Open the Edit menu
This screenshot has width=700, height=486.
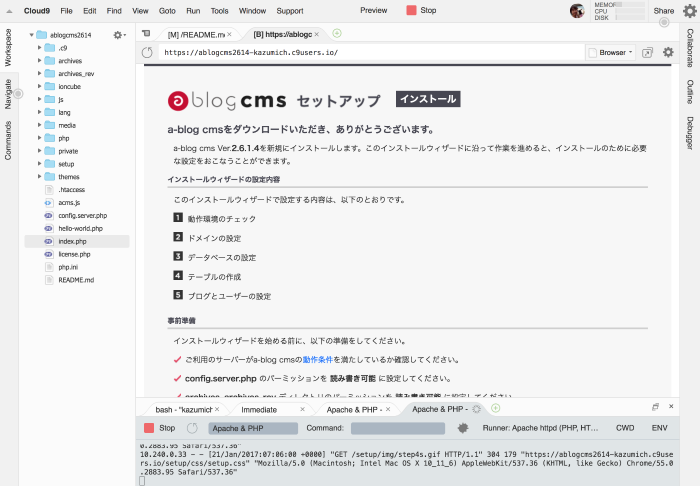click(90, 11)
